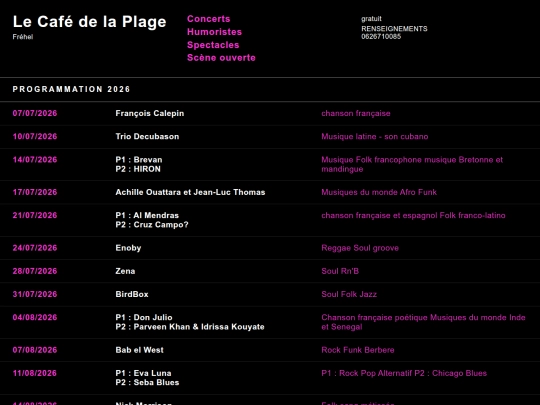Click the PROGRAMMATION 2026 heading

click(x=71, y=89)
